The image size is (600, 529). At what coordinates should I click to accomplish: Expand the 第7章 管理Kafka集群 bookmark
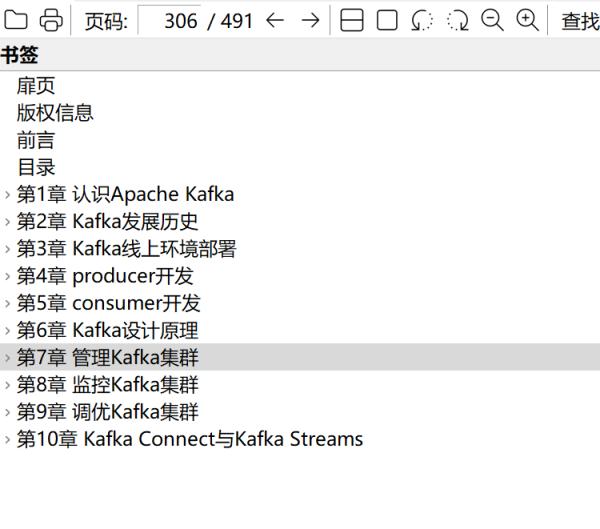[7, 358]
